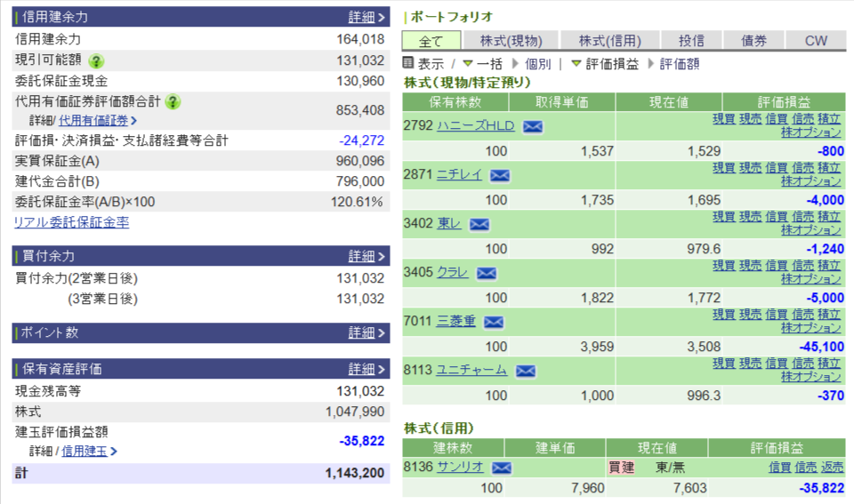Click the mail icon beside クラレ

486,273
